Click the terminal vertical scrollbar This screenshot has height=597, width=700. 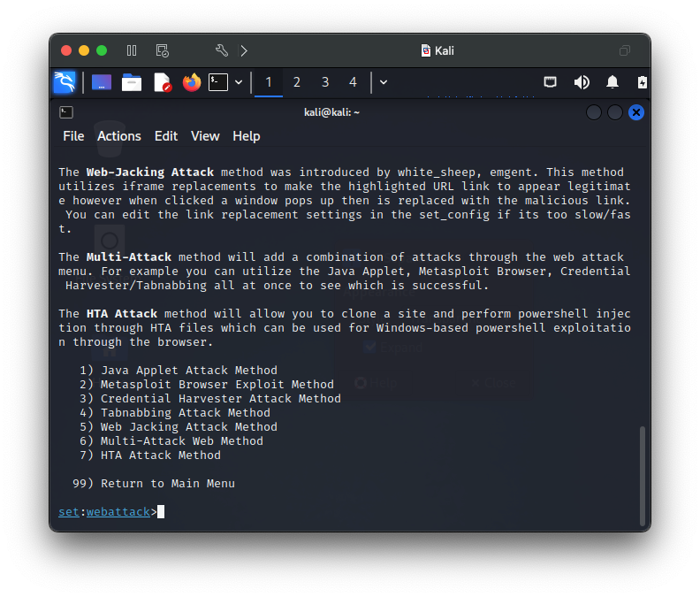tap(642, 476)
